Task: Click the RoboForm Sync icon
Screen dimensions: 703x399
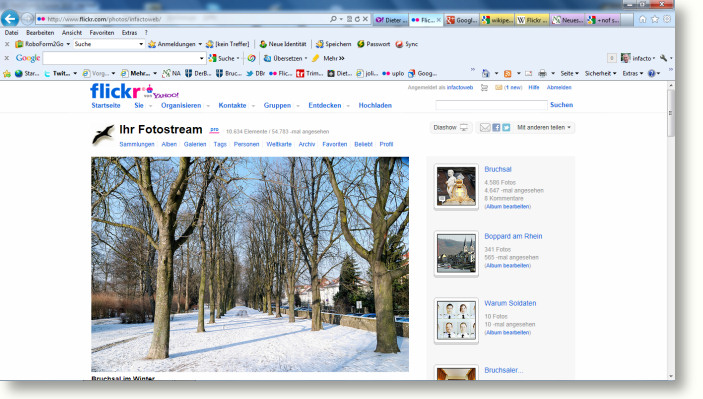Action: (x=399, y=44)
